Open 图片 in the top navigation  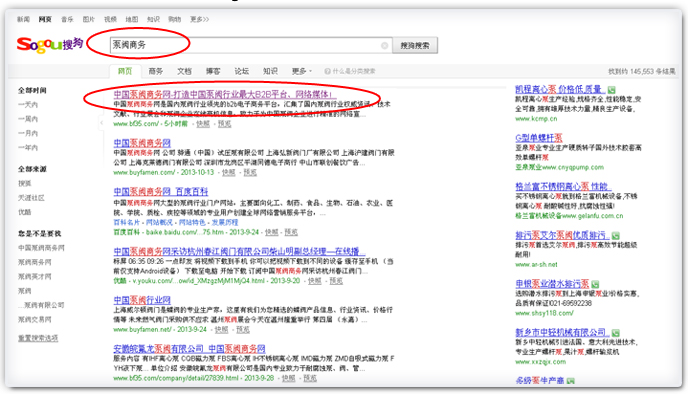tap(89, 19)
